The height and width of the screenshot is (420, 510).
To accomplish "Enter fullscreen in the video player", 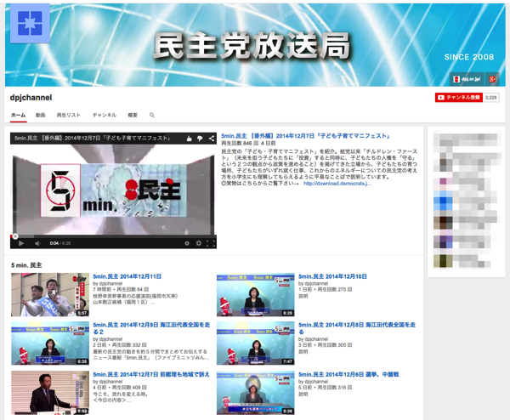I will coord(211,243).
